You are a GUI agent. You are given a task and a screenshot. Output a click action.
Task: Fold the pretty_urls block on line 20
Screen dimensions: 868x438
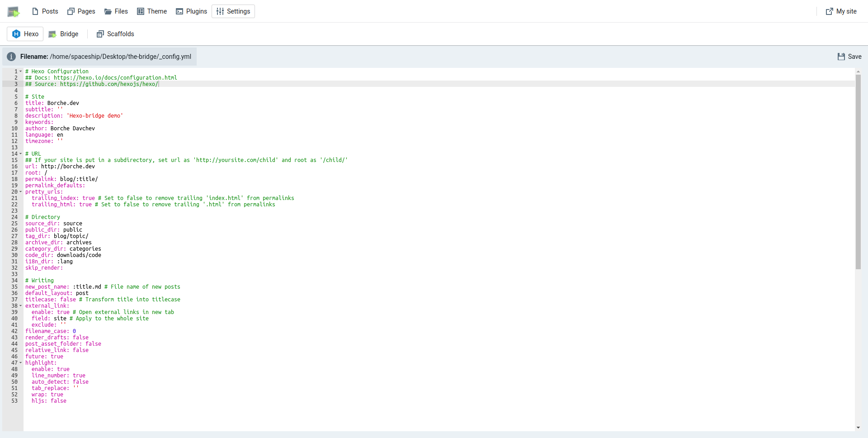click(x=21, y=192)
